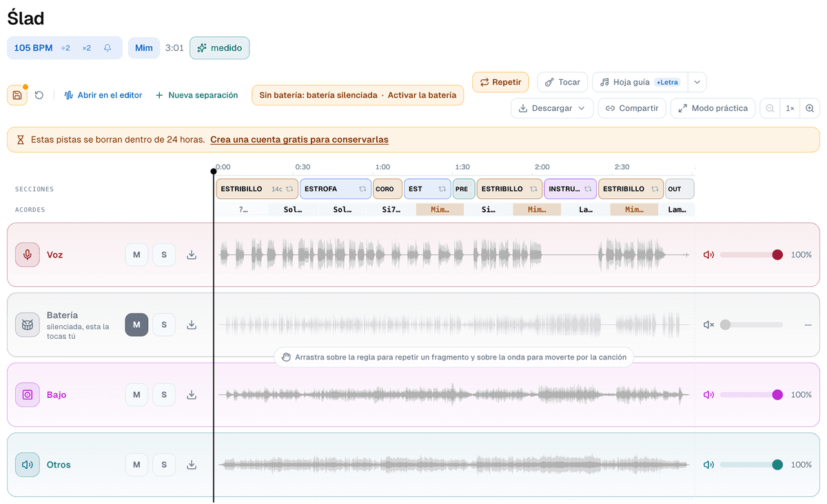Halve tempo with ÷2 button
Viewport: 827px width, 504px height.
coord(65,48)
